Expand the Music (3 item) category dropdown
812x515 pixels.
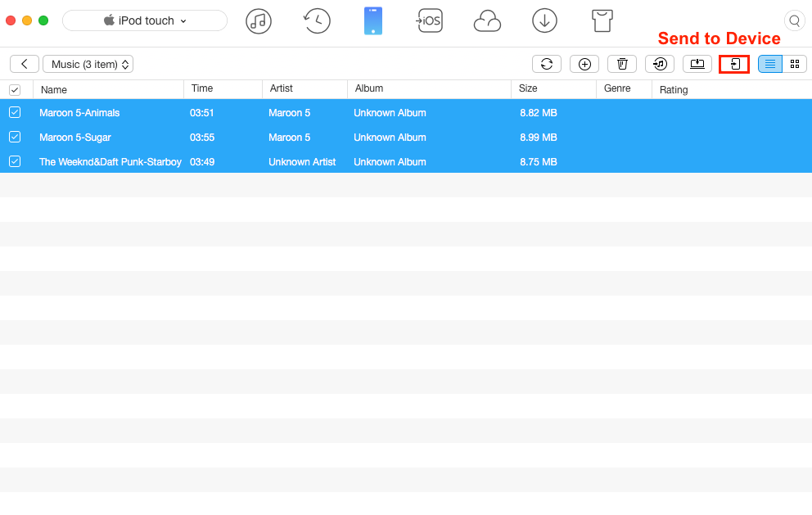[x=88, y=64]
